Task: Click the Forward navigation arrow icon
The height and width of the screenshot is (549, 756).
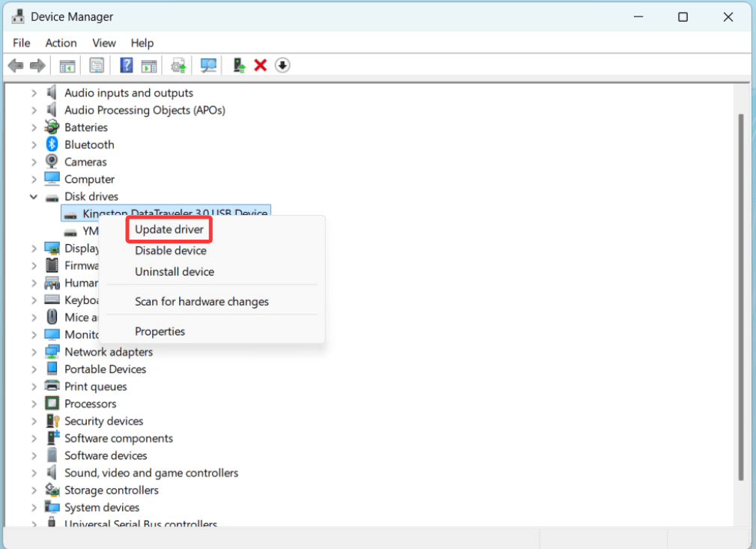Action: (x=36, y=65)
